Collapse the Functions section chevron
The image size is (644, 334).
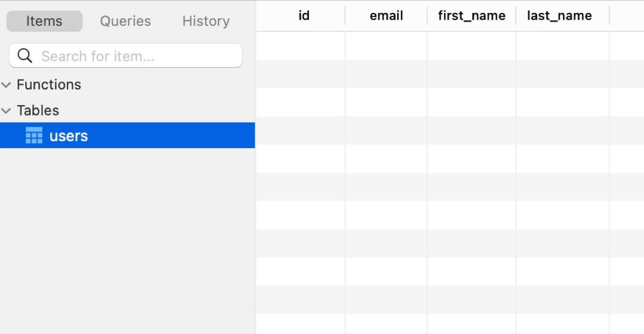[x=6, y=85]
